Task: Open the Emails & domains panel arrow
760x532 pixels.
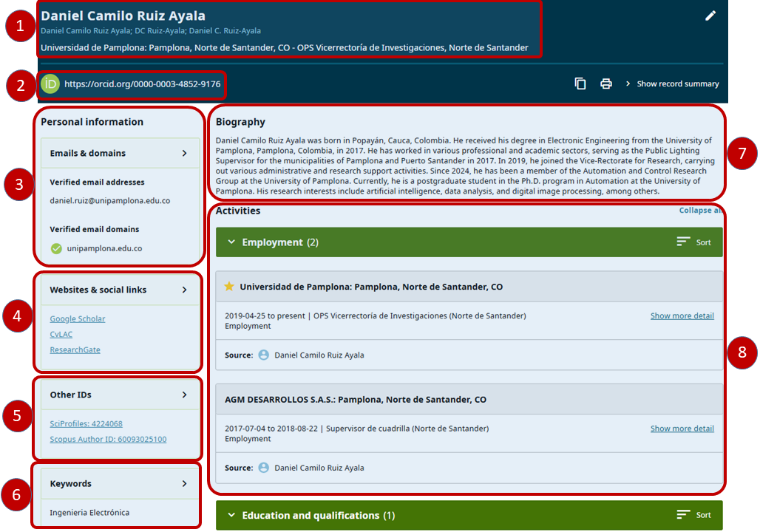Action: 184,154
